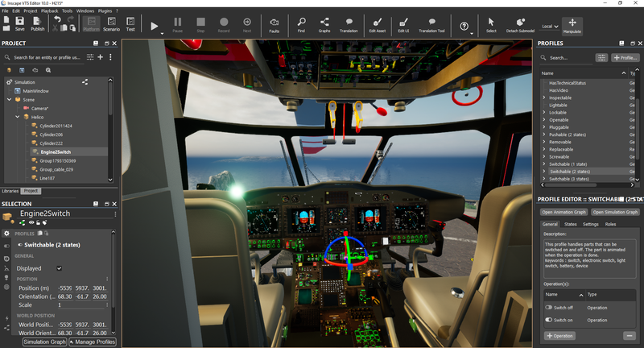Click Open Animation Graph button
This screenshot has width=644, height=348.
pyautogui.click(x=563, y=212)
